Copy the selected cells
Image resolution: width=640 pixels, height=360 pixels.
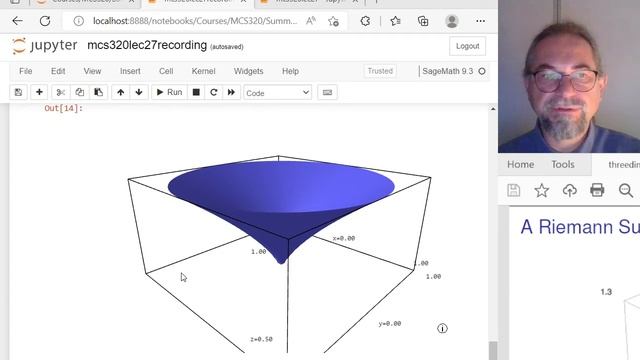coord(80,92)
